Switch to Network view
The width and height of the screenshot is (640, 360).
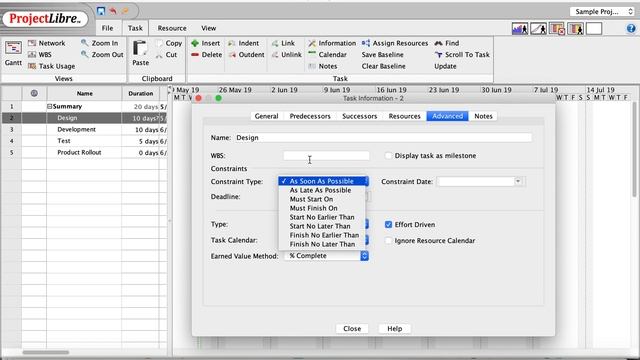click(47, 43)
